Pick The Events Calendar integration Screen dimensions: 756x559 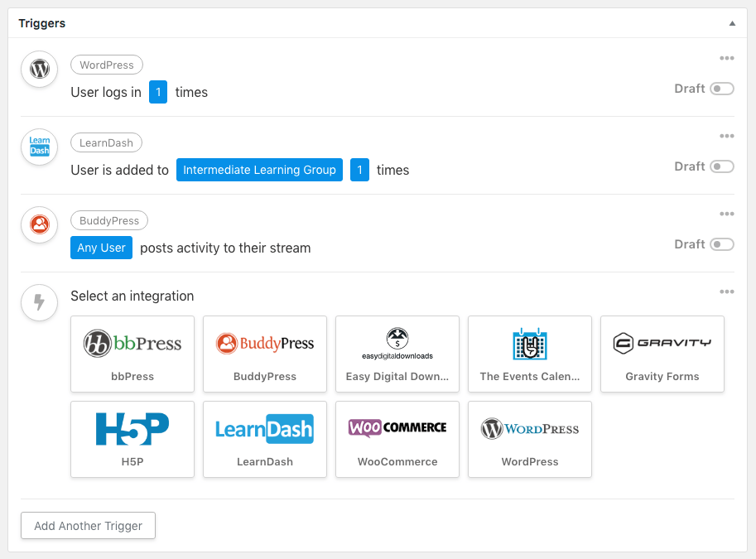(x=530, y=354)
